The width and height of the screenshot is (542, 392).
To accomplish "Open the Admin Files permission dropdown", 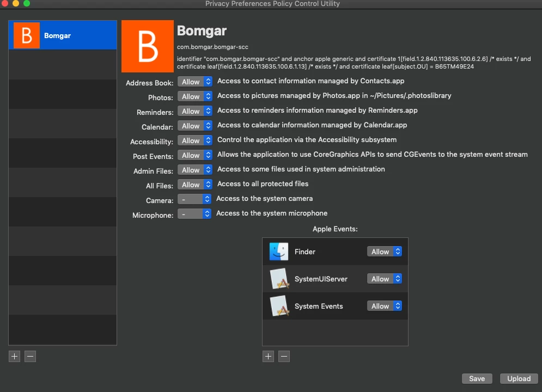I will point(194,170).
